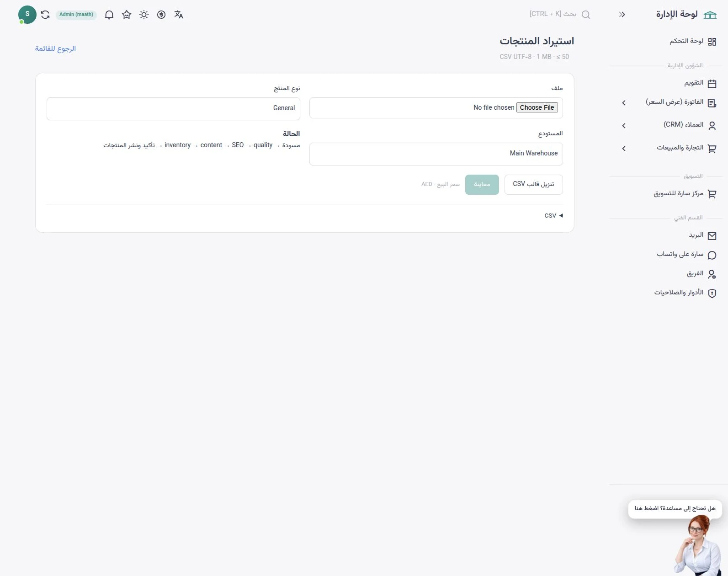The height and width of the screenshot is (576, 728).
Task: Toggle the light/dark theme sun icon
Action: [144, 15]
